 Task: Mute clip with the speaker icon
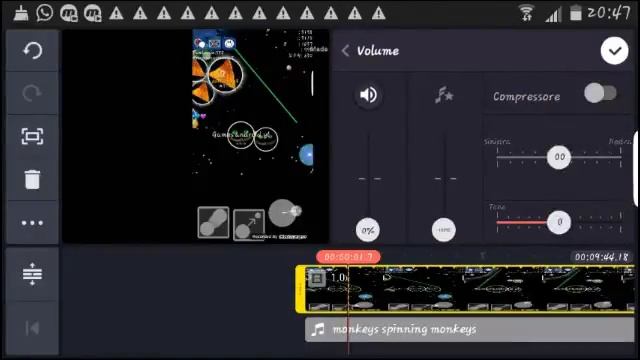click(368, 95)
